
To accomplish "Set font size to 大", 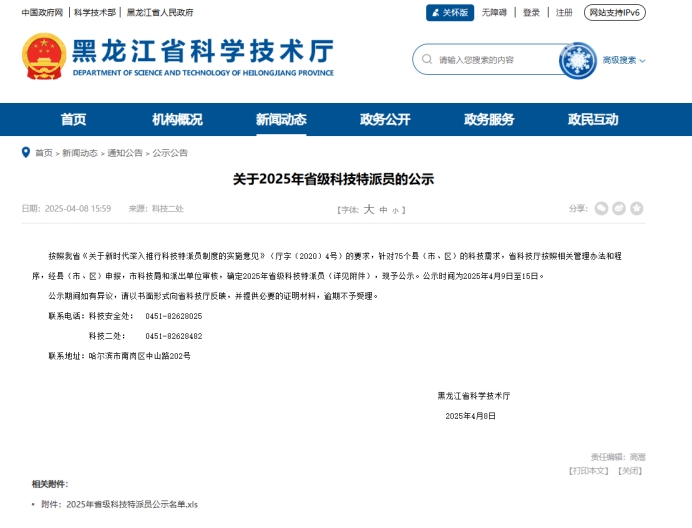I will [368, 209].
